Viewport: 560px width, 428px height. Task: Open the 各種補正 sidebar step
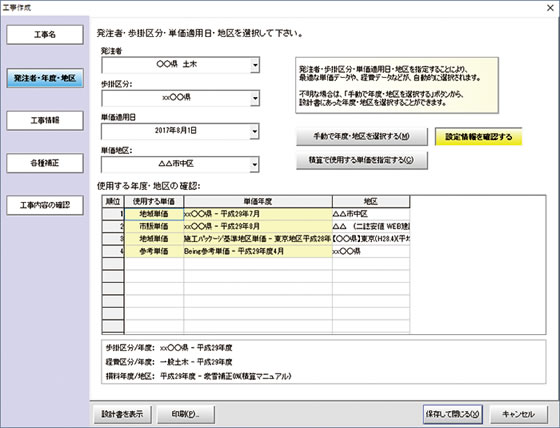click(x=45, y=163)
